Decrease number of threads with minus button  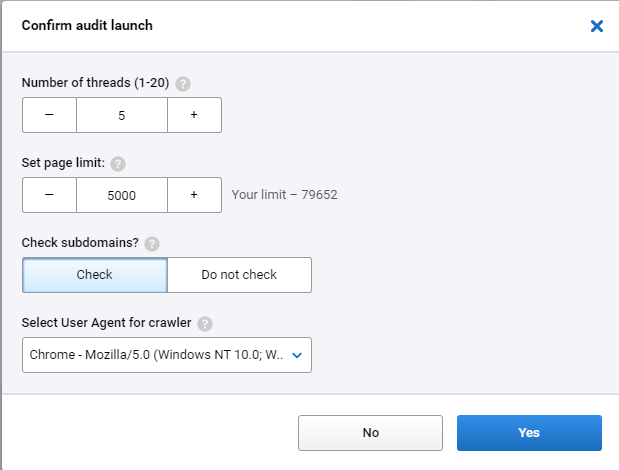pyautogui.click(x=49, y=115)
